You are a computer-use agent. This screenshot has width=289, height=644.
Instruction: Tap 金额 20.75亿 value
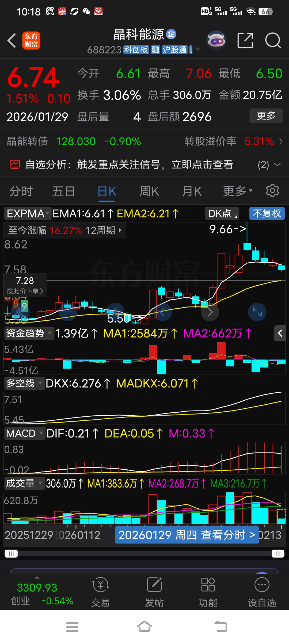(262, 95)
